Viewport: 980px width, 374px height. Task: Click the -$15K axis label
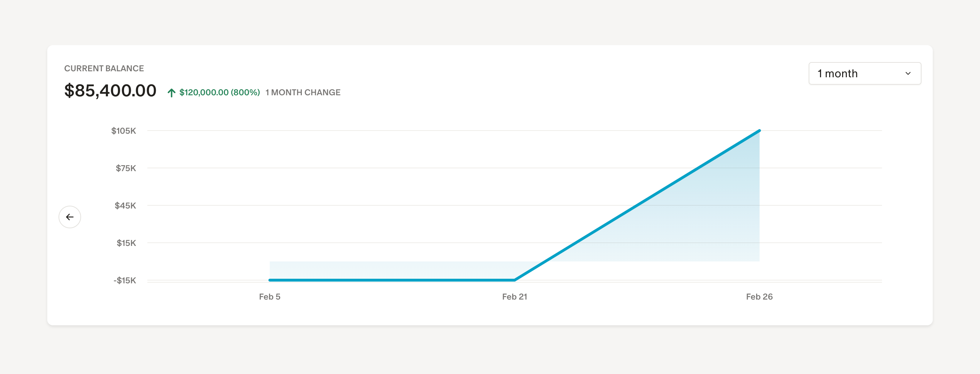pyautogui.click(x=124, y=280)
